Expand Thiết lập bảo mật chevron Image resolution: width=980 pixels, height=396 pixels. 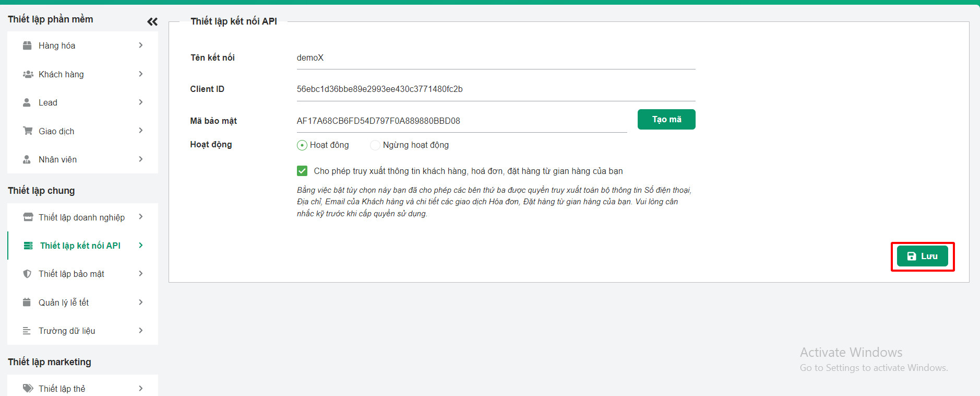(141, 274)
